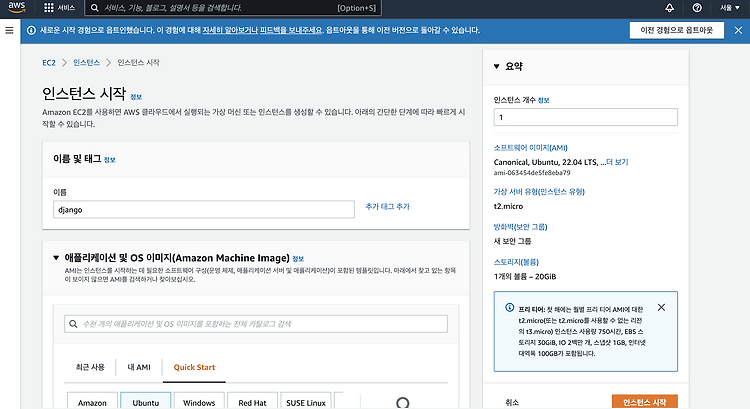Close the free tier info box

click(x=661, y=308)
